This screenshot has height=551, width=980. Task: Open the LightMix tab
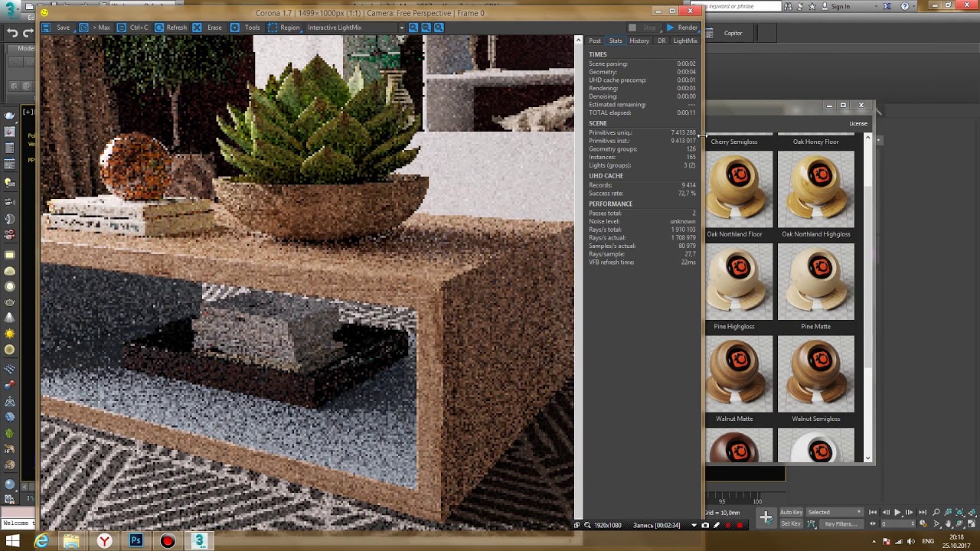point(685,41)
